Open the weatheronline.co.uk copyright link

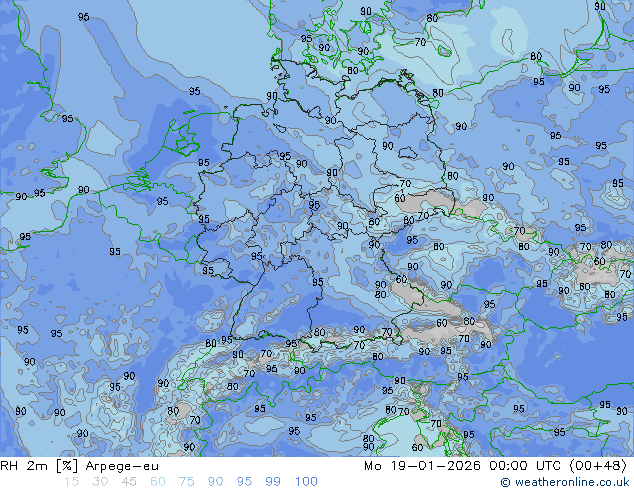[x=565, y=482]
